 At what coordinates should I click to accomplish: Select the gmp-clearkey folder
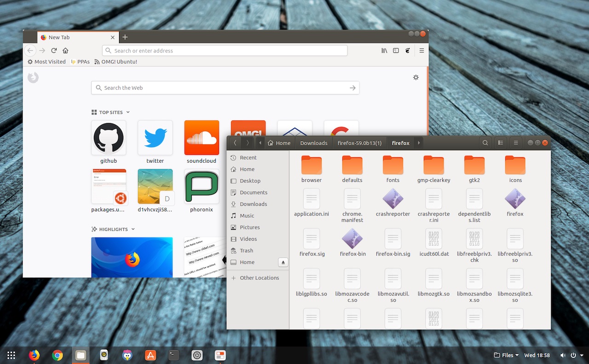(433, 169)
